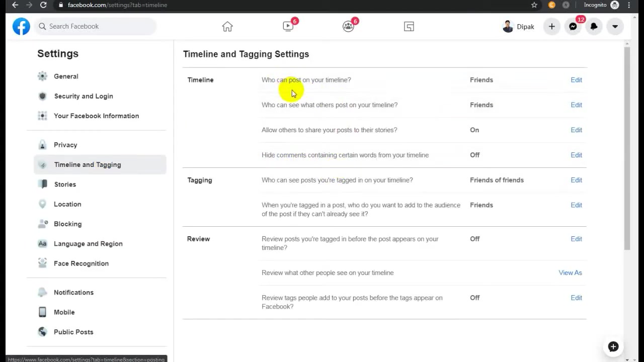Open the Chrome three-dot menu

tap(629, 5)
